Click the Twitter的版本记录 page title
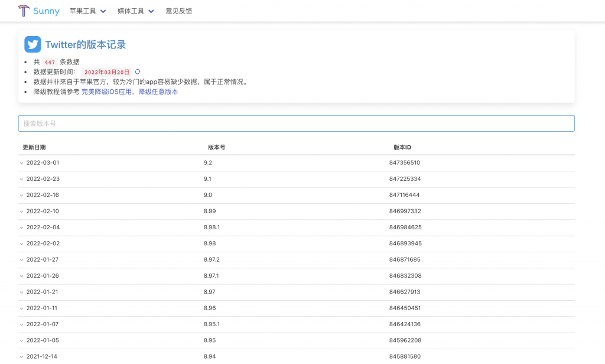605x364 pixels. pyautogui.click(x=86, y=45)
